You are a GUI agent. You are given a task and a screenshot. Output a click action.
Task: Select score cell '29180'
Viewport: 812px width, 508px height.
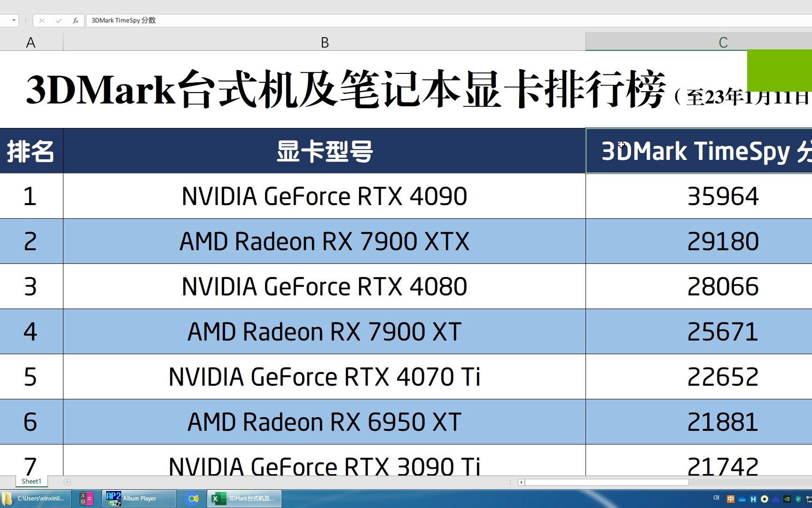click(699, 241)
